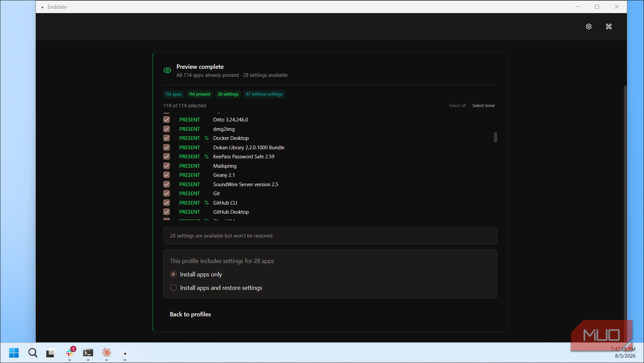Image resolution: width=644 pixels, height=363 pixels.
Task: Open the Terminal taskbar icon
Action: (88, 353)
